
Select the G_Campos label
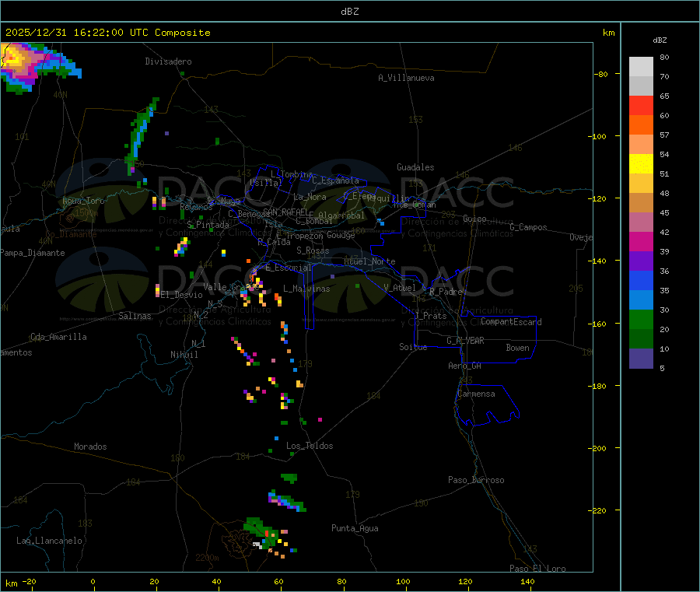point(529,227)
